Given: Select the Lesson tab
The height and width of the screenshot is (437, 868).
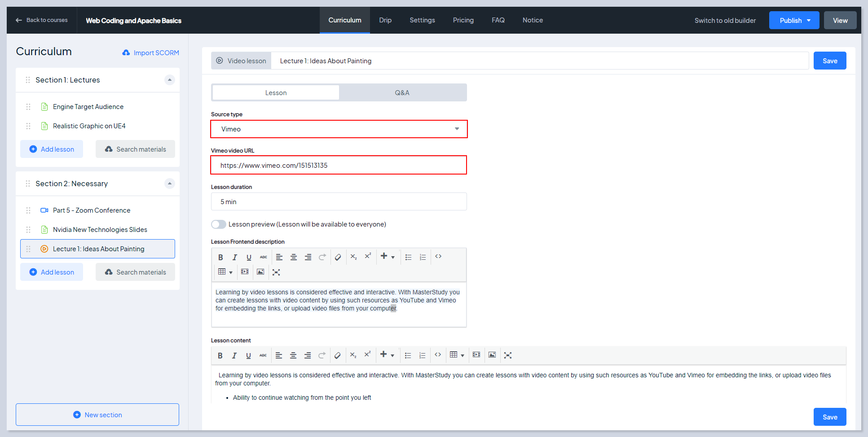Looking at the screenshot, I should point(276,92).
